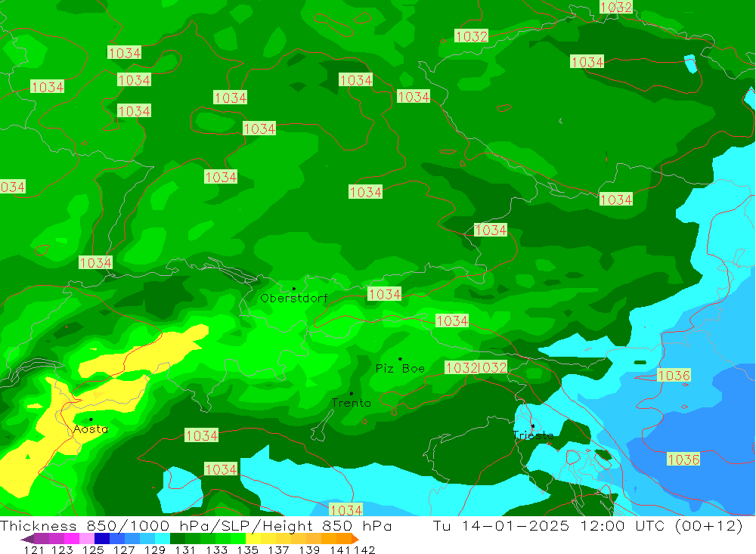The height and width of the screenshot is (554, 756).
Task: Pick the darkest green legend swatch
Action: tap(178, 539)
